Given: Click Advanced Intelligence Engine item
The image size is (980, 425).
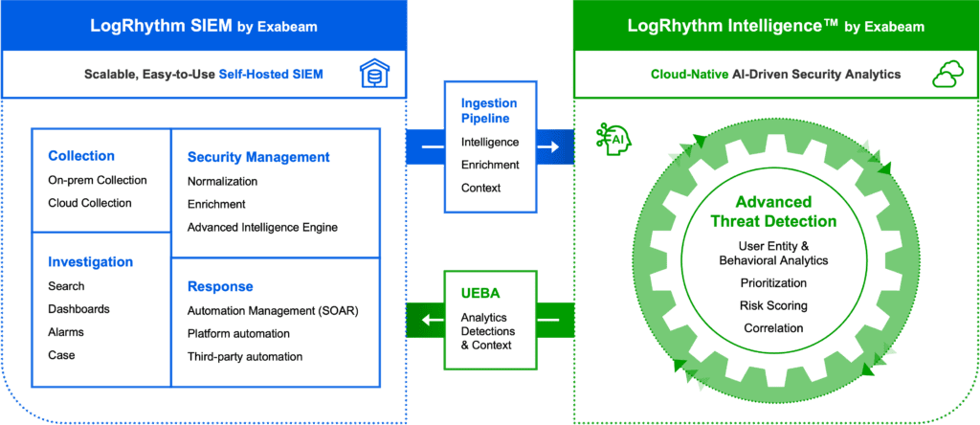Looking at the screenshot, I should (262, 228).
